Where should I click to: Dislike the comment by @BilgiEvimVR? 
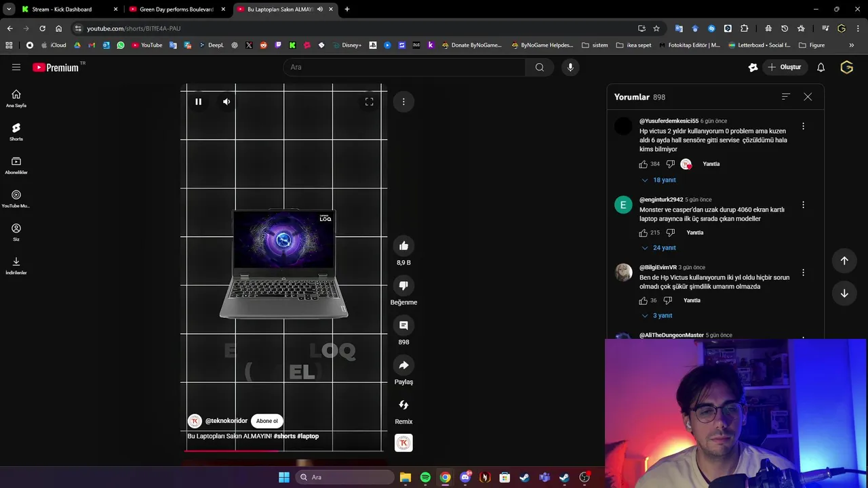pyautogui.click(x=667, y=300)
